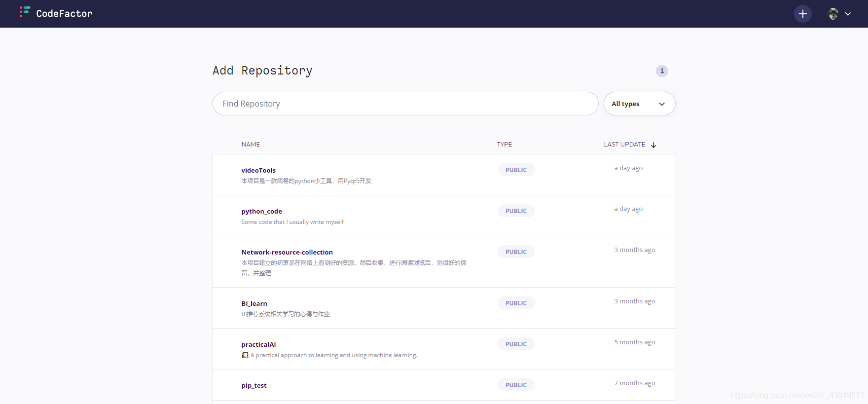Click '3 months ago' in Network-resource-collection row
868x404 pixels.
(x=635, y=250)
